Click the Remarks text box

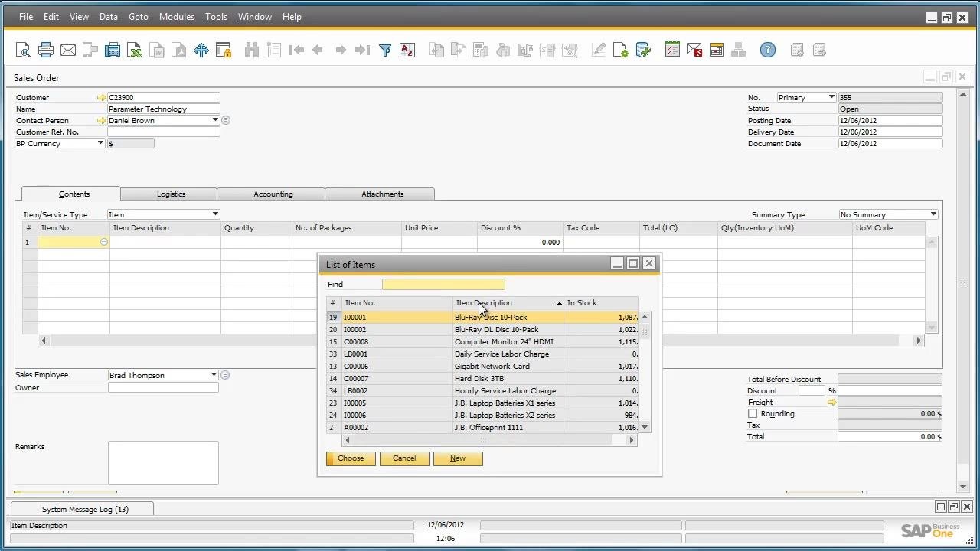coord(163,463)
